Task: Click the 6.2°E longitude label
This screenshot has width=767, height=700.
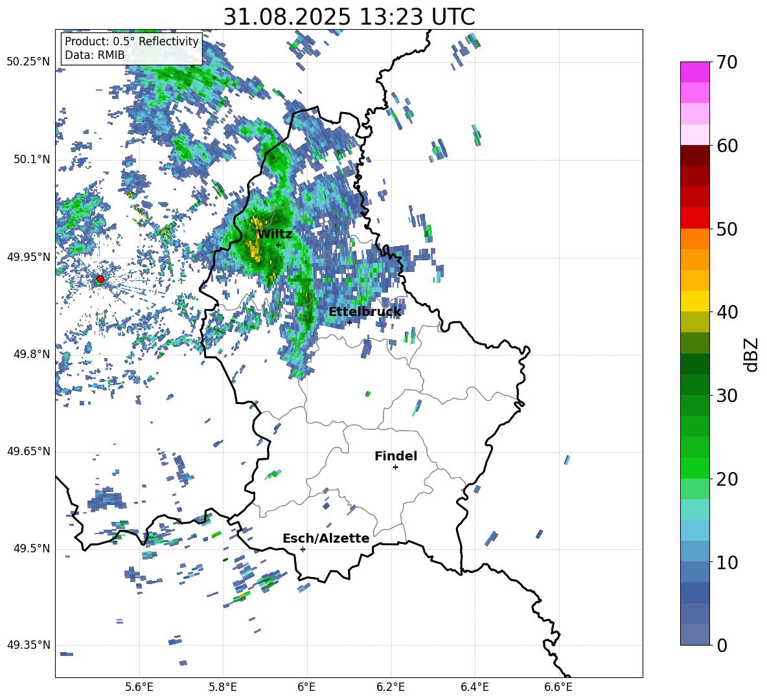Action: 391,687
